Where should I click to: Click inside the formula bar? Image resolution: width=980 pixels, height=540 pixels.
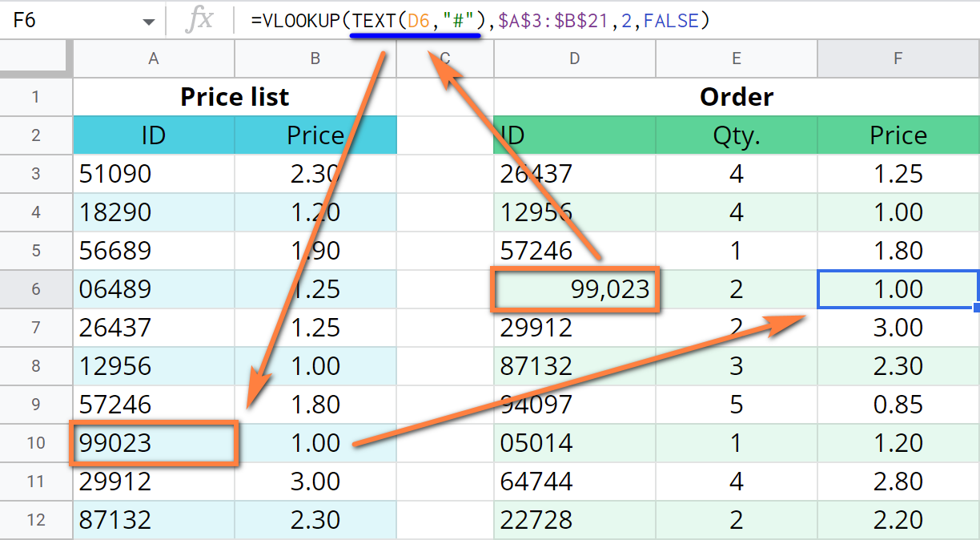pyautogui.click(x=721, y=19)
